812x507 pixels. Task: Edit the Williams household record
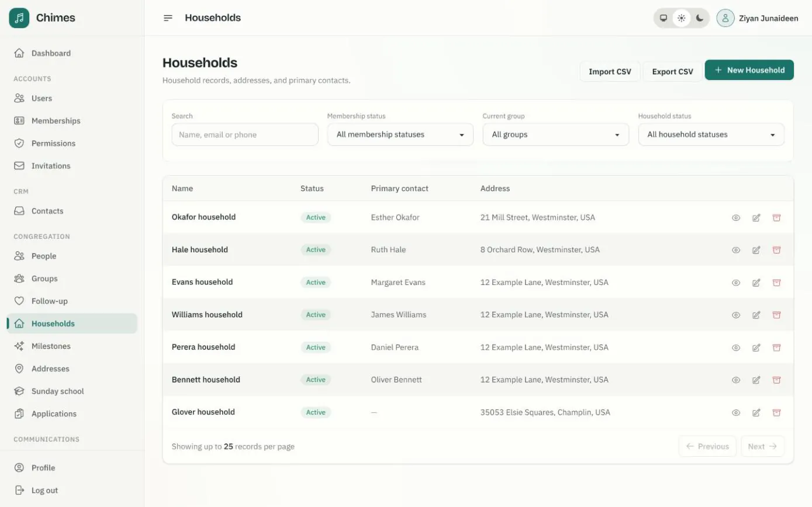click(x=756, y=315)
